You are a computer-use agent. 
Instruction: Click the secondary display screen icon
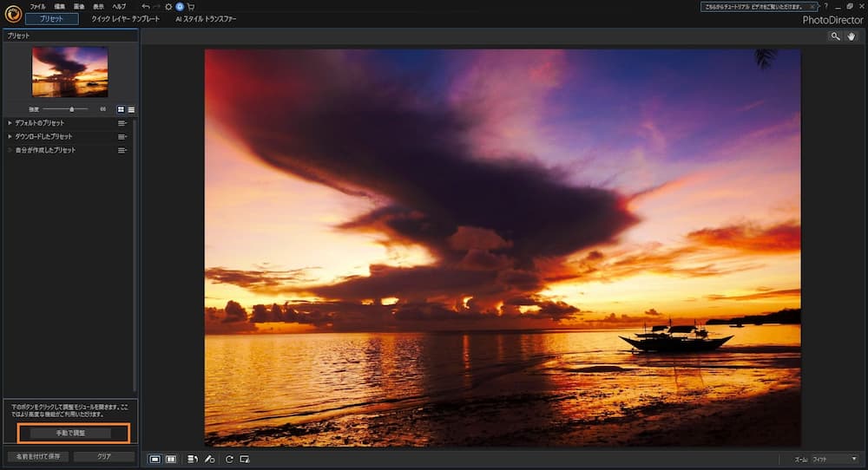245,459
